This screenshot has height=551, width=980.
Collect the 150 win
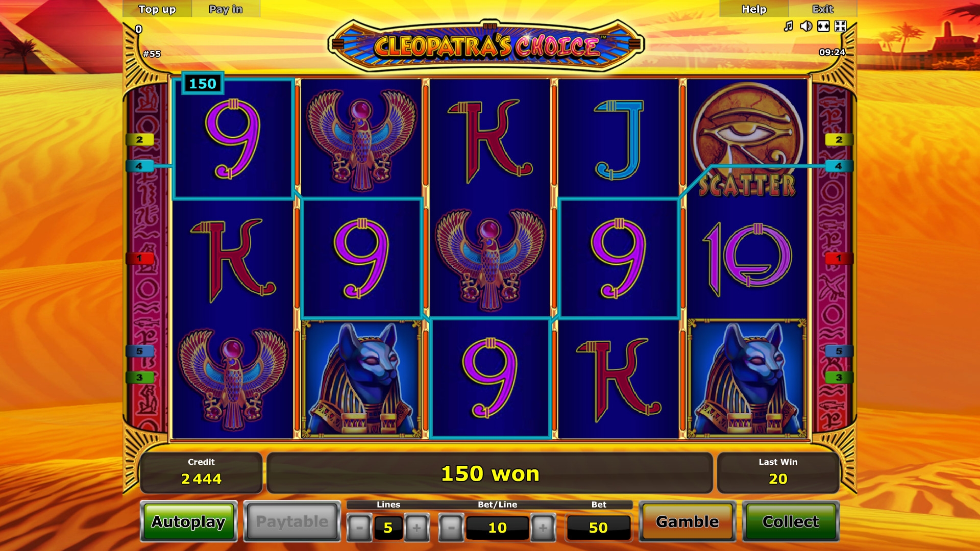pos(791,521)
